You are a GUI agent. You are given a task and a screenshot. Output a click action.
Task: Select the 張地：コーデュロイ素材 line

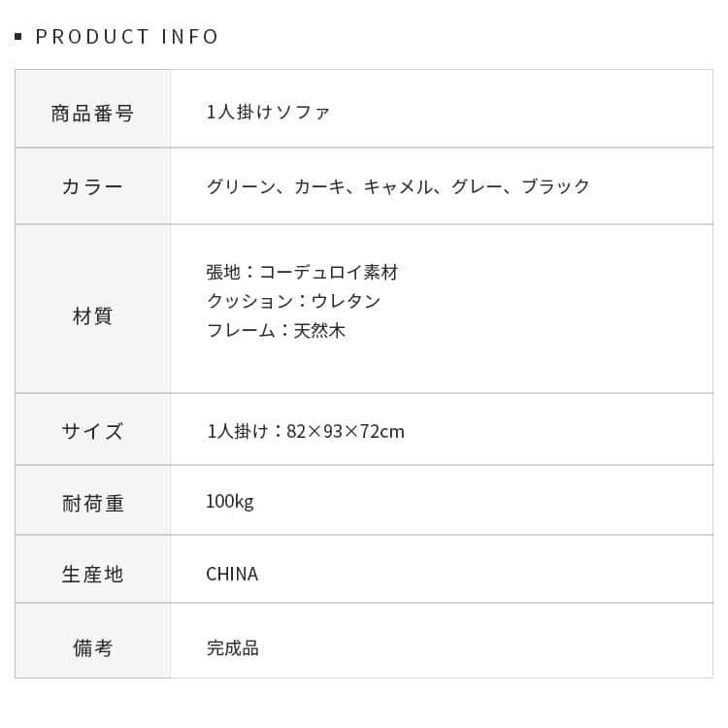point(302,272)
